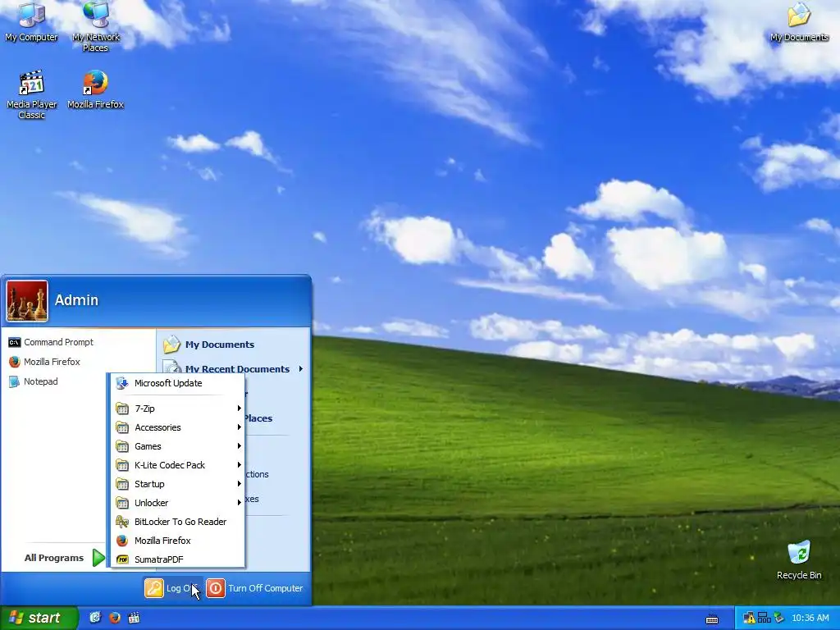840x630 pixels.
Task: Launch Notepad from Start menu
Action: pyautogui.click(x=33, y=381)
